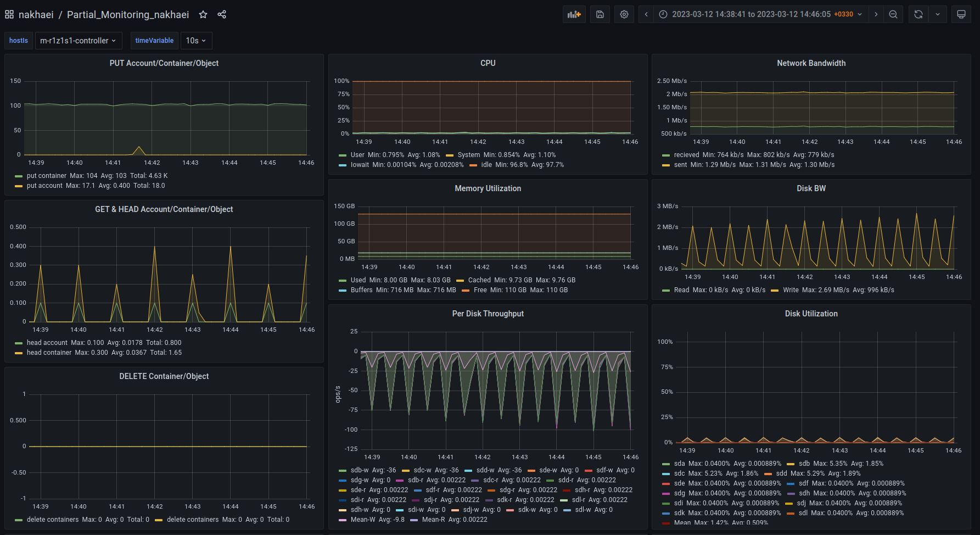Toggle the put container legend series

(x=46, y=176)
